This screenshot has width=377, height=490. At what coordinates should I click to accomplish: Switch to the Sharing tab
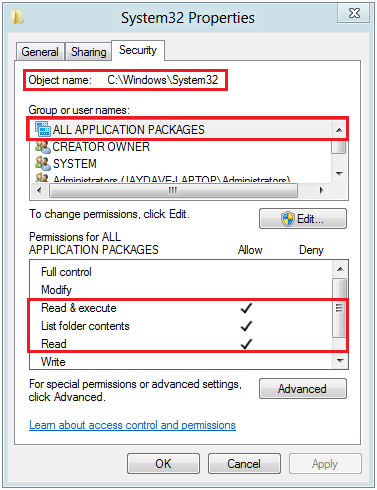pos(88,52)
